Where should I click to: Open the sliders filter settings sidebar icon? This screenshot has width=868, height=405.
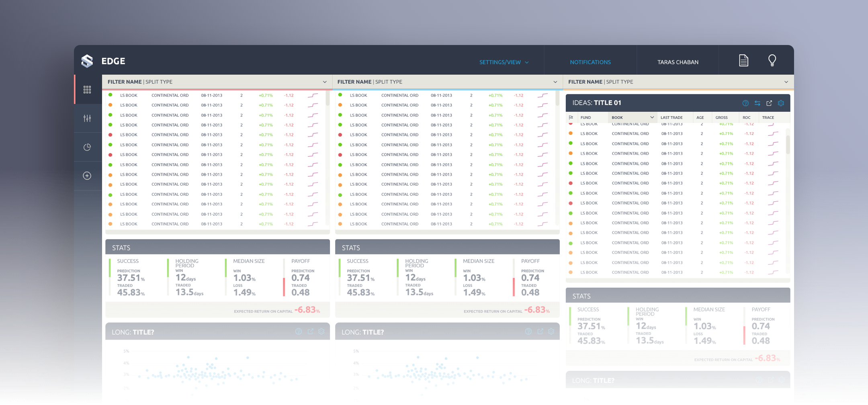click(x=87, y=118)
